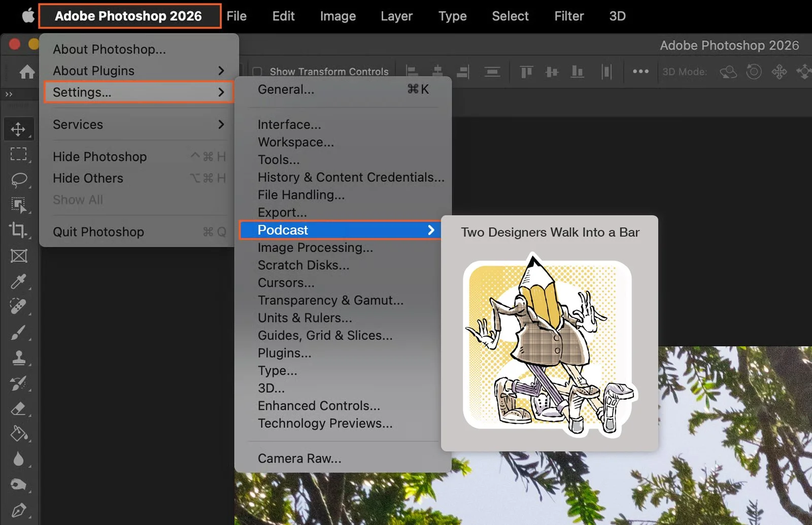The height and width of the screenshot is (525, 812).
Task: Open the Image menu
Action: [338, 16]
